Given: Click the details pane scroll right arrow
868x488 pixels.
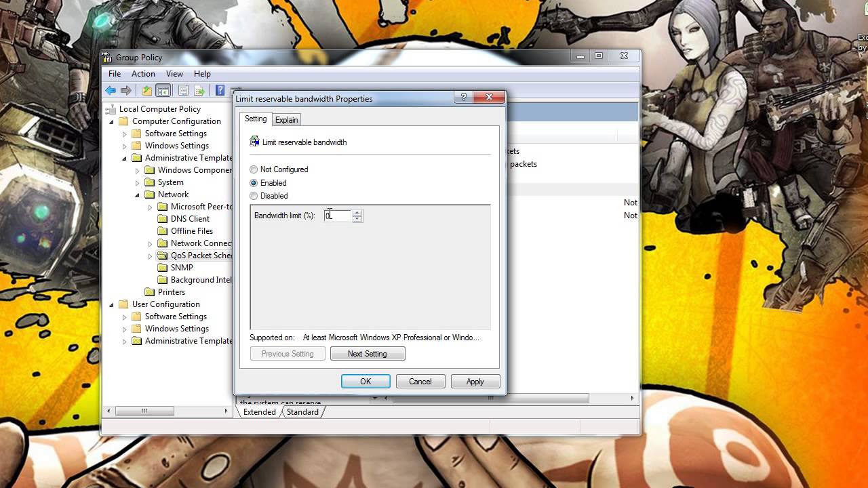Looking at the screenshot, I should click(x=632, y=399).
